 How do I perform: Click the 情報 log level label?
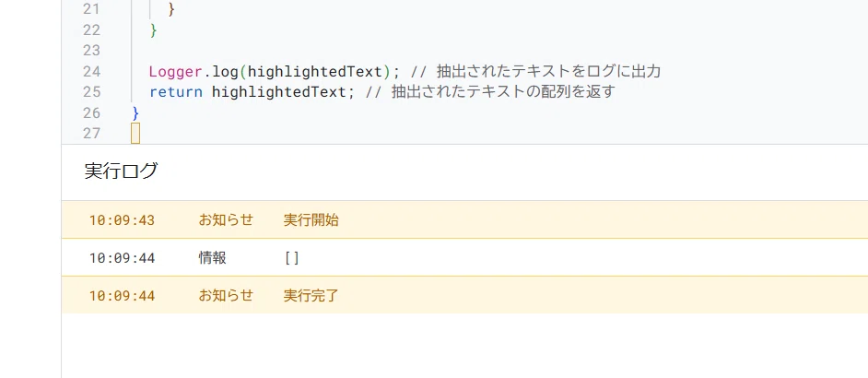click(x=213, y=258)
